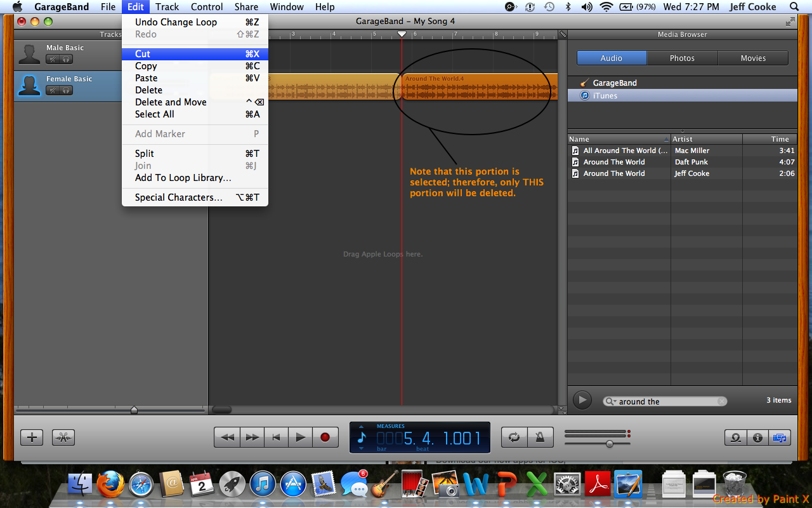Start playback with Play button

301,437
